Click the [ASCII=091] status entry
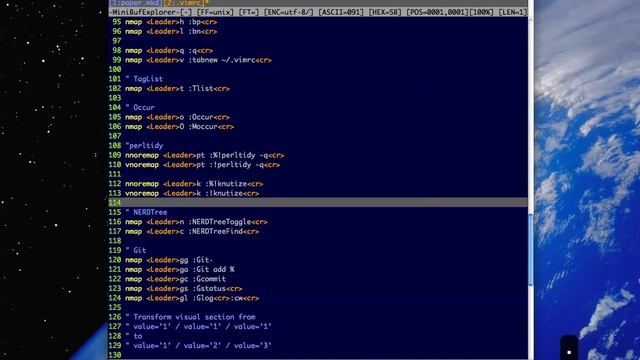Image resolution: width=640 pixels, height=360 pixels. (x=341, y=12)
